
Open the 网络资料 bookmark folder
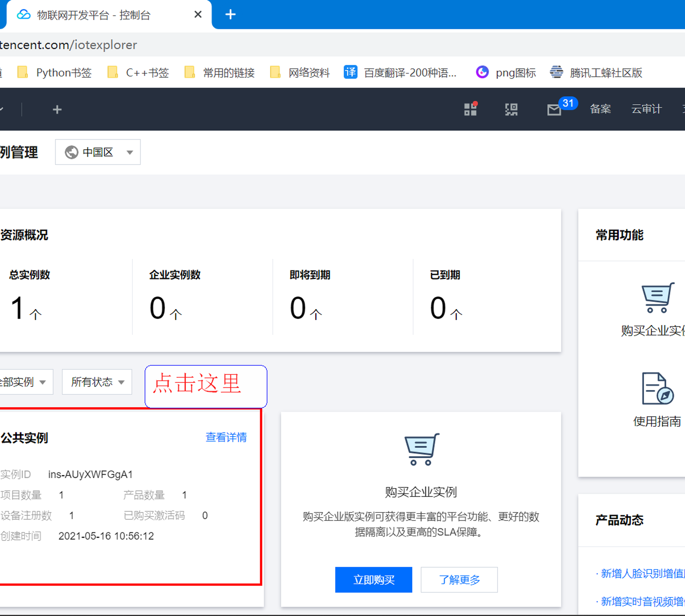click(300, 73)
